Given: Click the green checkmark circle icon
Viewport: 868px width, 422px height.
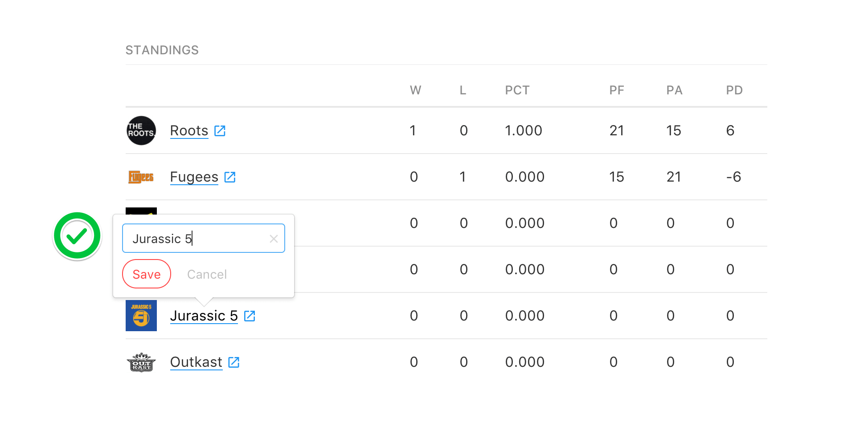Looking at the screenshot, I should [x=77, y=236].
